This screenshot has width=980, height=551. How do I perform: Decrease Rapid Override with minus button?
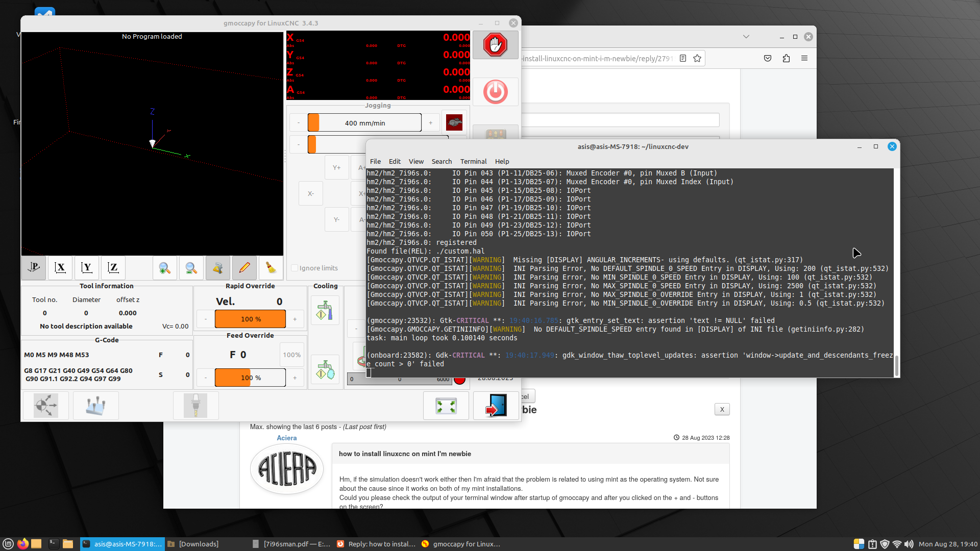[x=206, y=319]
